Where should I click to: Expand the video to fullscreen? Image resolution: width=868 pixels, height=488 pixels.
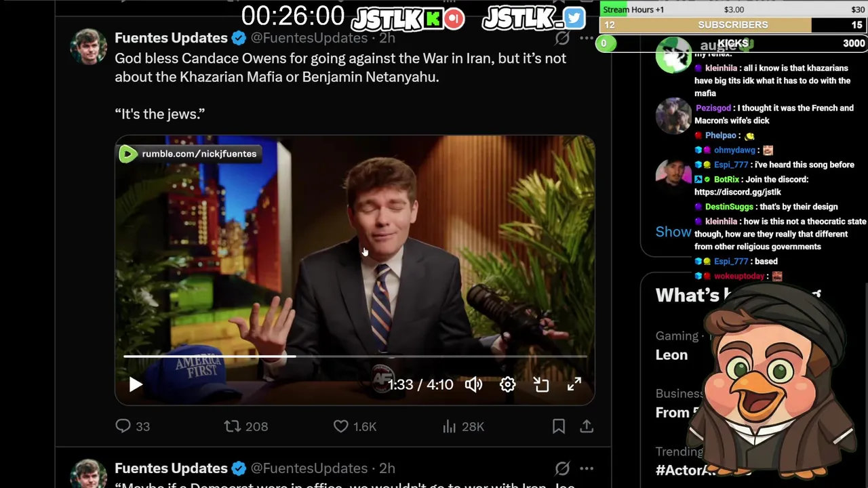[574, 384]
